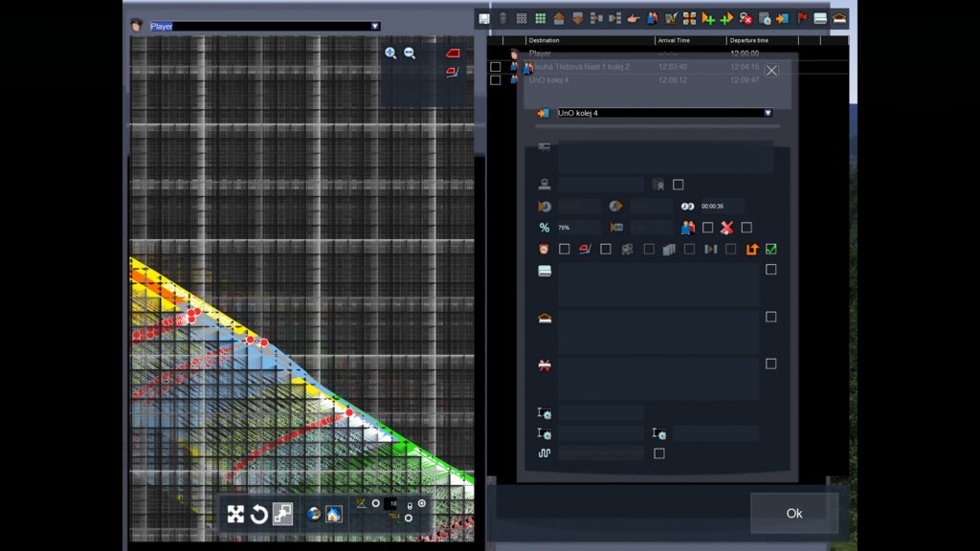Select the green grid toolbar icon
The height and width of the screenshot is (551, 980).
tap(540, 19)
